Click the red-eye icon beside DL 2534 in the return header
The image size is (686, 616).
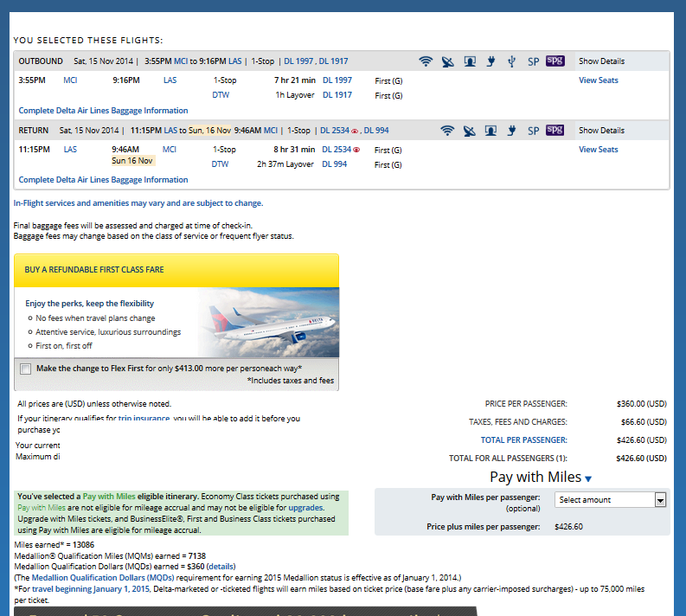[x=356, y=132]
